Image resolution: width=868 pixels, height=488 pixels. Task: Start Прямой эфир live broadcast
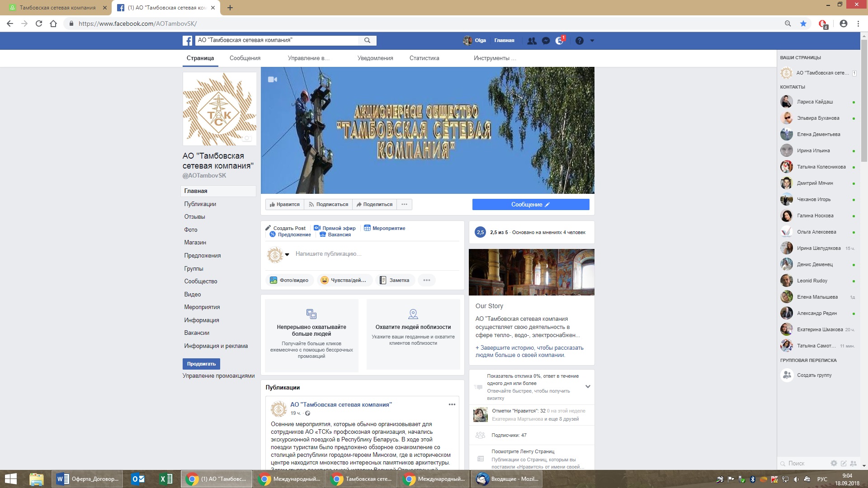(335, 228)
